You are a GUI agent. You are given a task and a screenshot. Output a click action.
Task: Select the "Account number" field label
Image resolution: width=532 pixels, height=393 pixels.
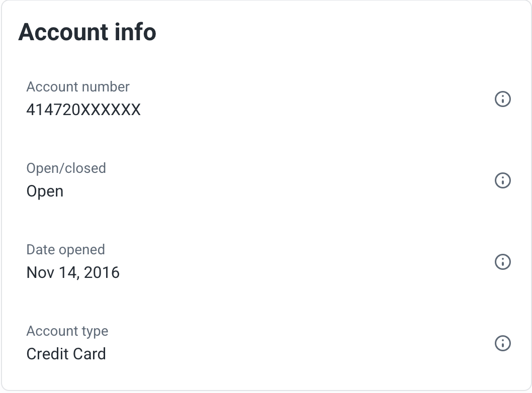[x=78, y=87]
